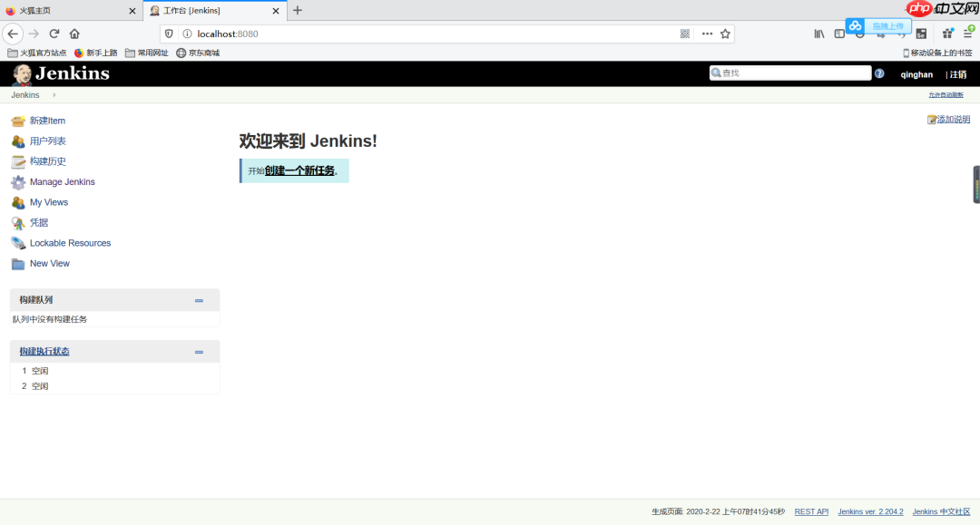Click the New View folder icon

[17, 263]
